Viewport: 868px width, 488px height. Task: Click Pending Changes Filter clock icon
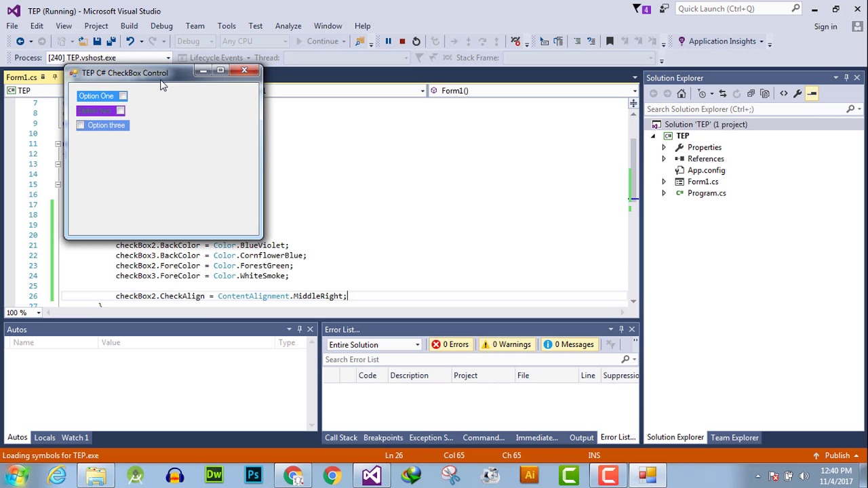click(x=702, y=94)
